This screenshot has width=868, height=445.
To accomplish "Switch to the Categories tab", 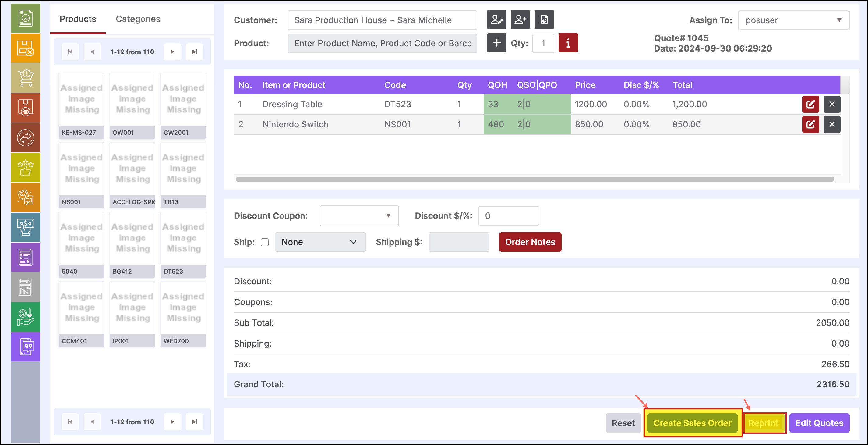I will tap(138, 19).
